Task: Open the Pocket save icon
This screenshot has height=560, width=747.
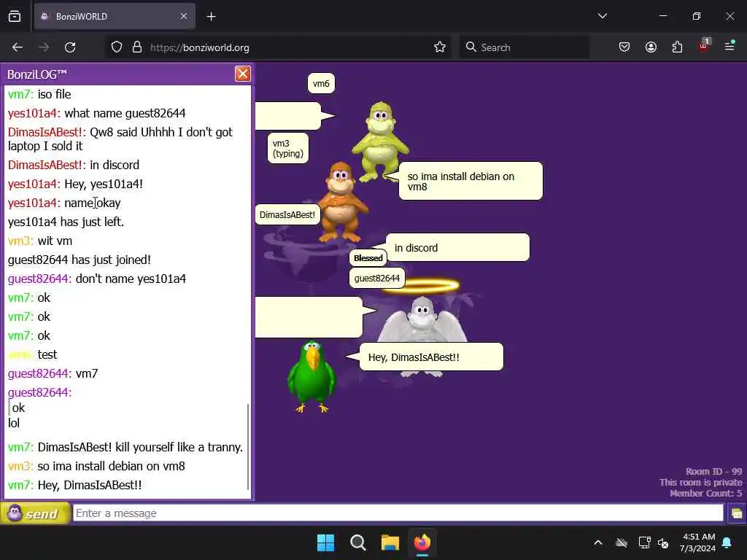Action: [624, 47]
